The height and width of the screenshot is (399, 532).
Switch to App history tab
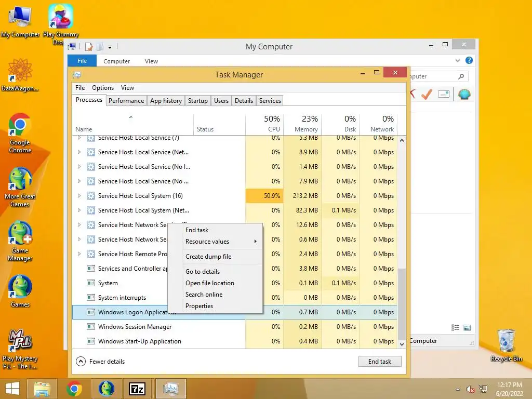(166, 101)
